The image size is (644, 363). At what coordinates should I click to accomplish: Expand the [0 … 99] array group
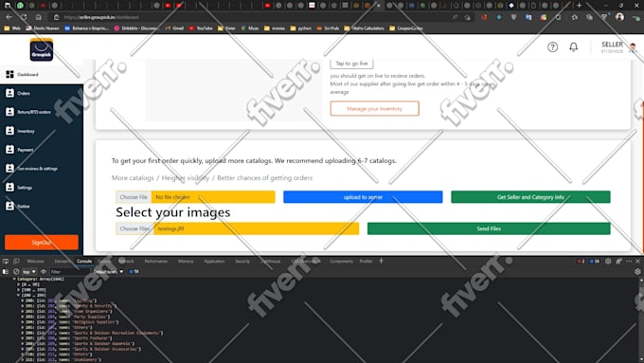coord(19,284)
